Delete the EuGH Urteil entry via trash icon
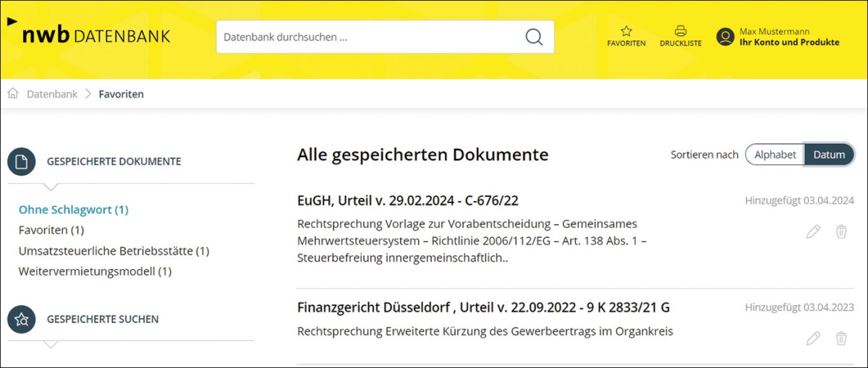Image resolution: width=868 pixels, height=368 pixels. coord(841,231)
